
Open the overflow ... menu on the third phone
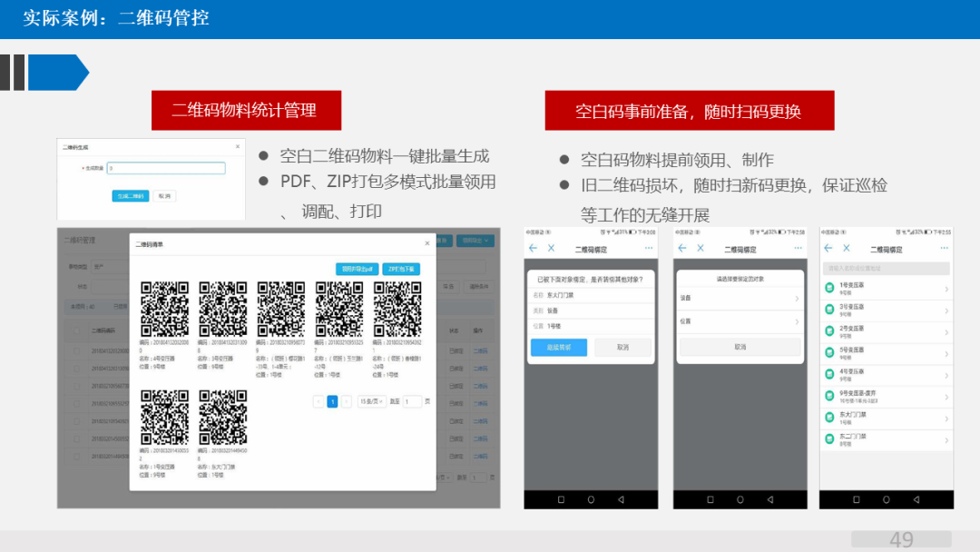(945, 248)
